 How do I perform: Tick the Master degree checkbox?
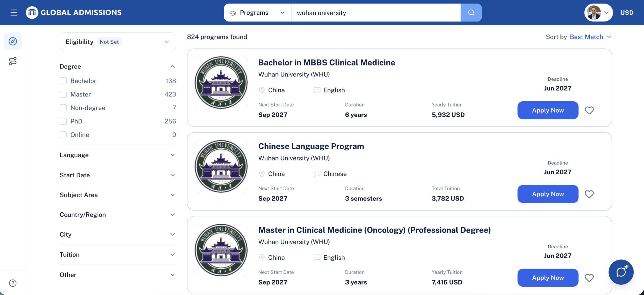click(63, 94)
